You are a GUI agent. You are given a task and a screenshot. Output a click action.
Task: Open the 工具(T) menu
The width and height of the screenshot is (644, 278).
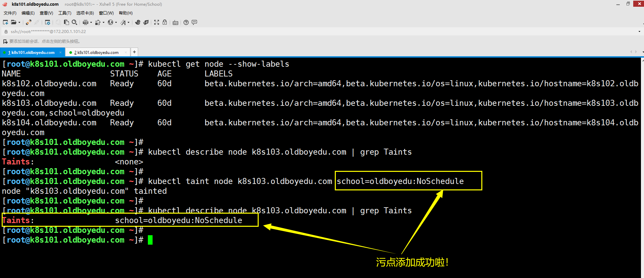pos(65,13)
